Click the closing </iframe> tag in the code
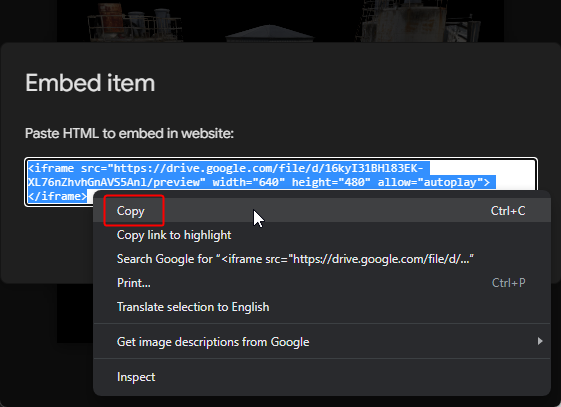The image size is (561, 407). (x=58, y=196)
